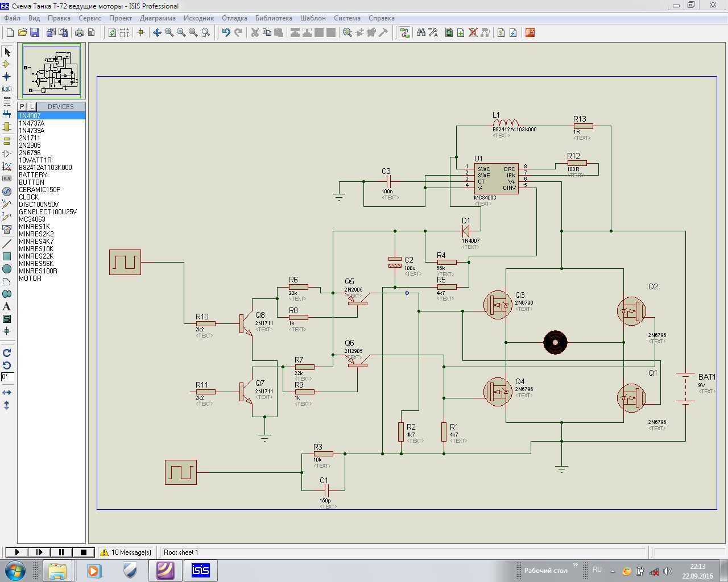The height and width of the screenshot is (582, 728).
Task: Open the Property Assignment Tool
Action: tap(433, 32)
